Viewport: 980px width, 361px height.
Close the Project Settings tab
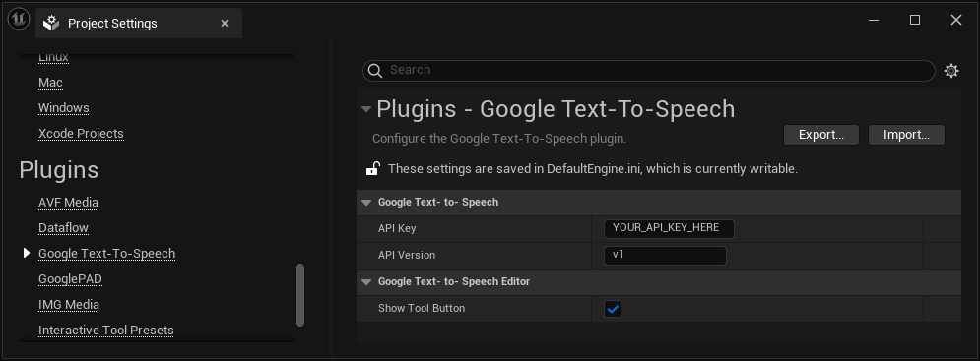tap(225, 23)
